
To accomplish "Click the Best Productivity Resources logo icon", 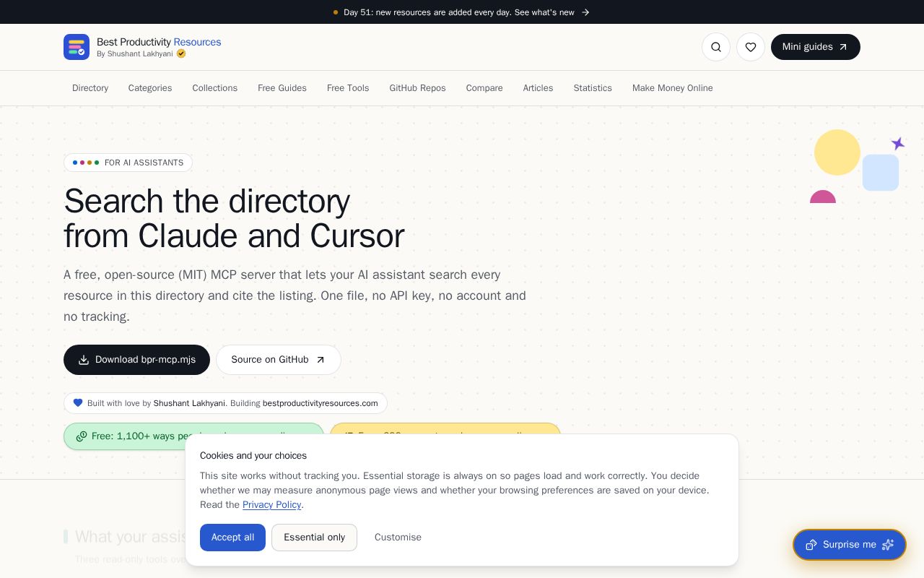I will (77, 47).
